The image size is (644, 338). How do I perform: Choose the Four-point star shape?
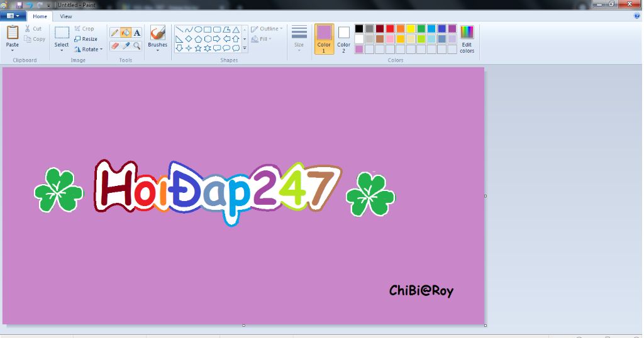click(189, 48)
